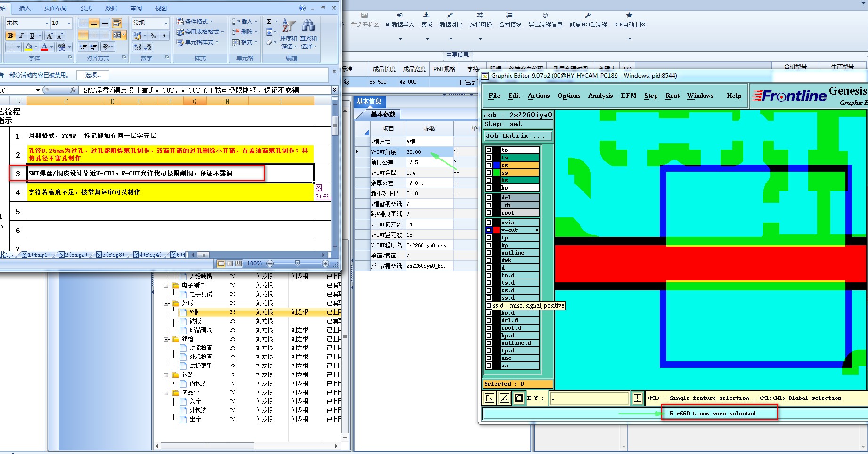
Task: Toggle the 'cvia' layer checkbox
Action: point(489,223)
